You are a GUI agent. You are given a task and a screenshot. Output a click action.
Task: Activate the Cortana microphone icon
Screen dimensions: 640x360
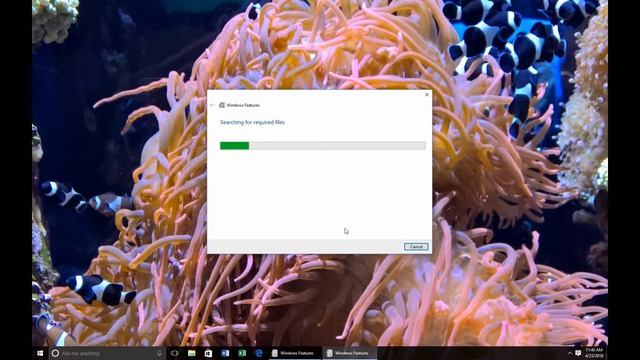(x=159, y=353)
